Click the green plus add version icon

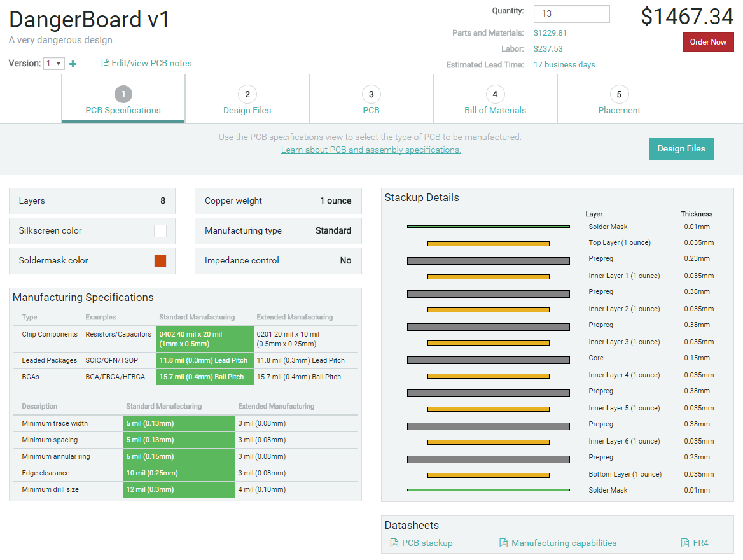click(73, 64)
